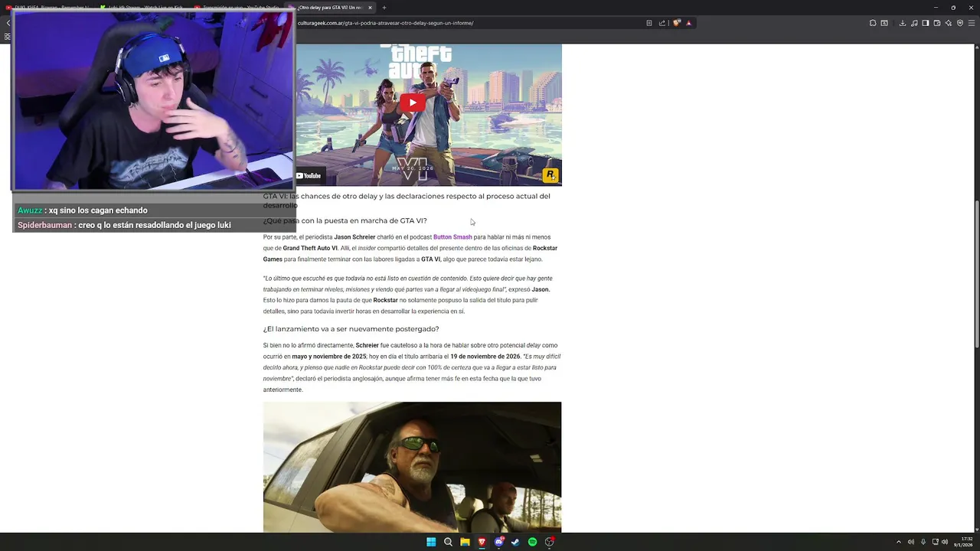
Task: Open Windows taskbar search
Action: pyautogui.click(x=448, y=542)
